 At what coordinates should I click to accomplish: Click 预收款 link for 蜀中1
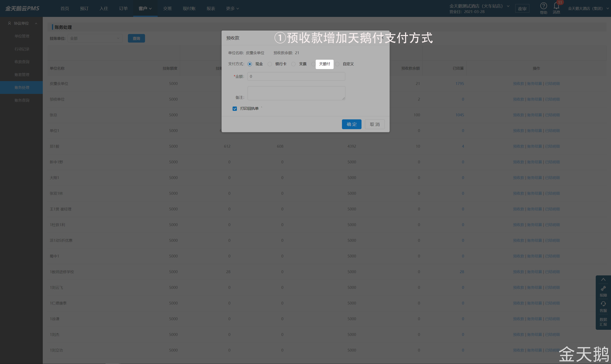point(519,256)
